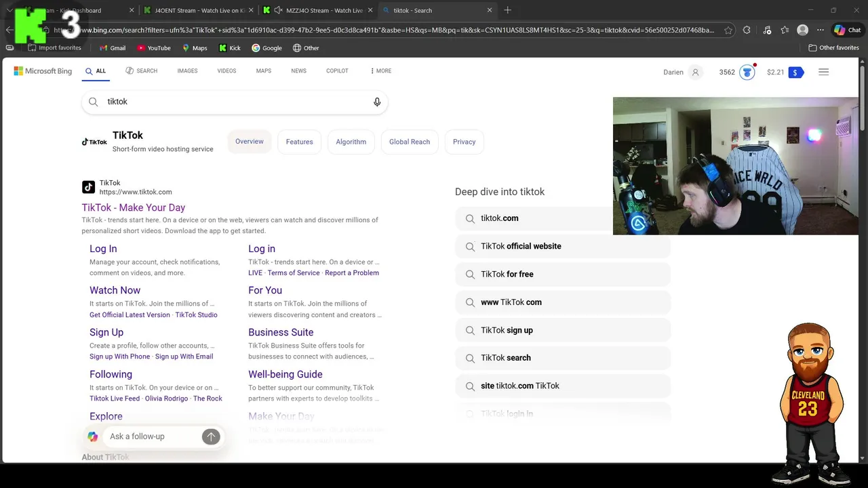Open the browser profile avatar icon

click(803, 30)
